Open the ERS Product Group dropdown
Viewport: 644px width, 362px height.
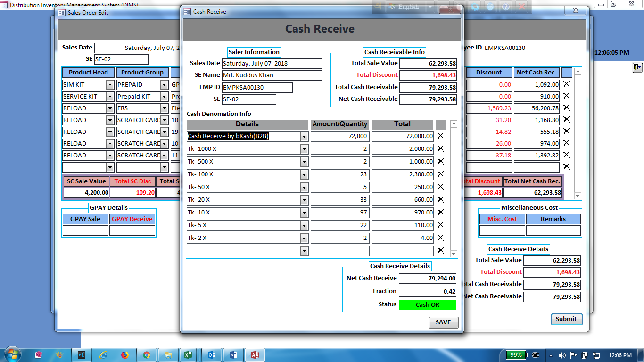[x=164, y=108]
